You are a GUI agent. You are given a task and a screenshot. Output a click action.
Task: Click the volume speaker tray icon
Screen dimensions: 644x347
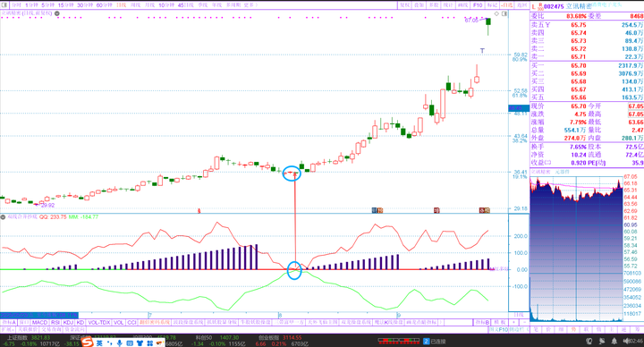625,341
